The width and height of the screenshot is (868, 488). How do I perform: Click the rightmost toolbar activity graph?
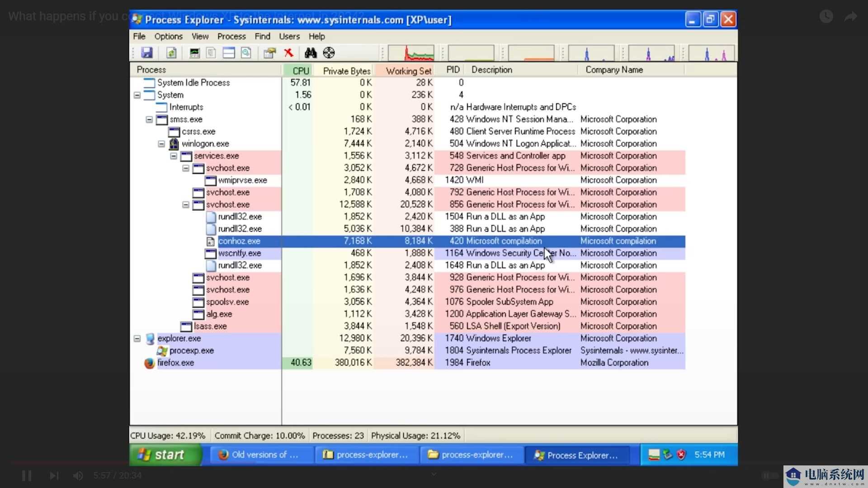click(x=712, y=53)
